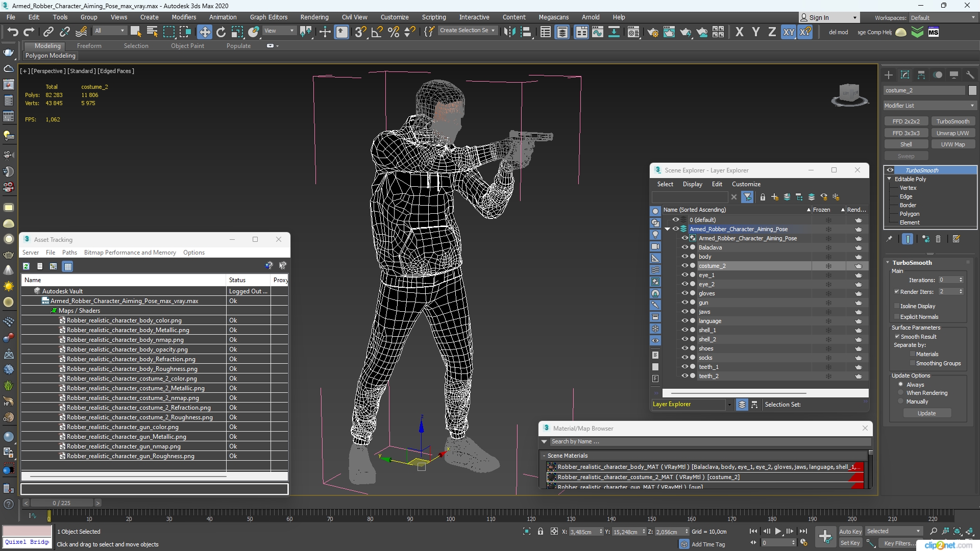The height and width of the screenshot is (551, 980).
Task: Toggle the Angle Snap icon
Action: tap(377, 32)
